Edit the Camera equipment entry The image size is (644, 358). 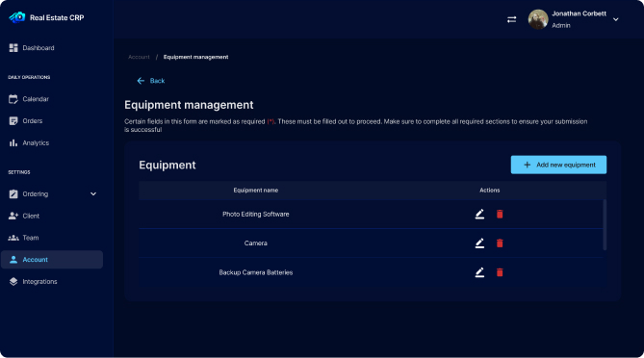pyautogui.click(x=479, y=243)
